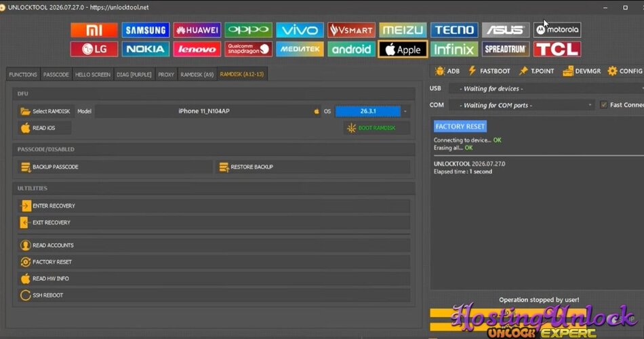
Task: Choose the Samsung brand tile
Action: (x=145, y=30)
